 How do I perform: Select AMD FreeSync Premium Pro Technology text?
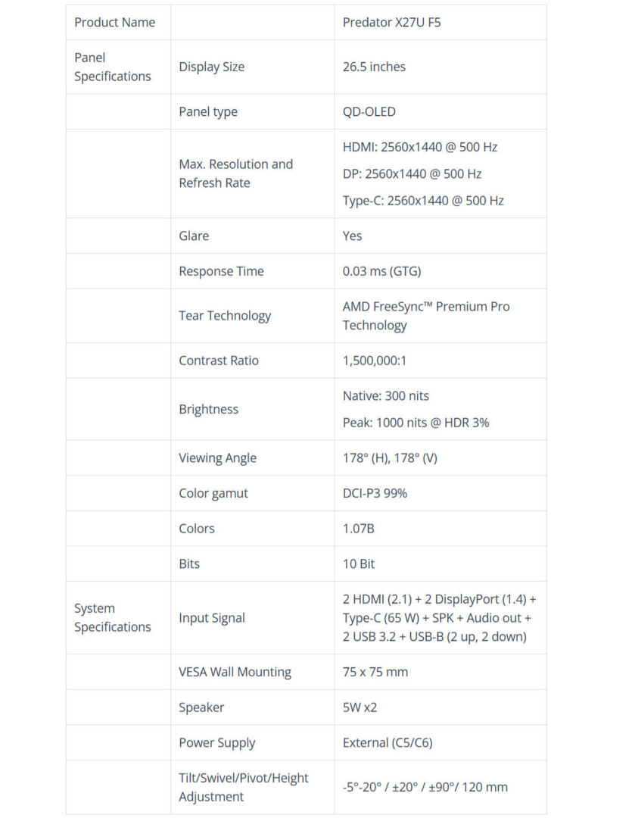[426, 316]
